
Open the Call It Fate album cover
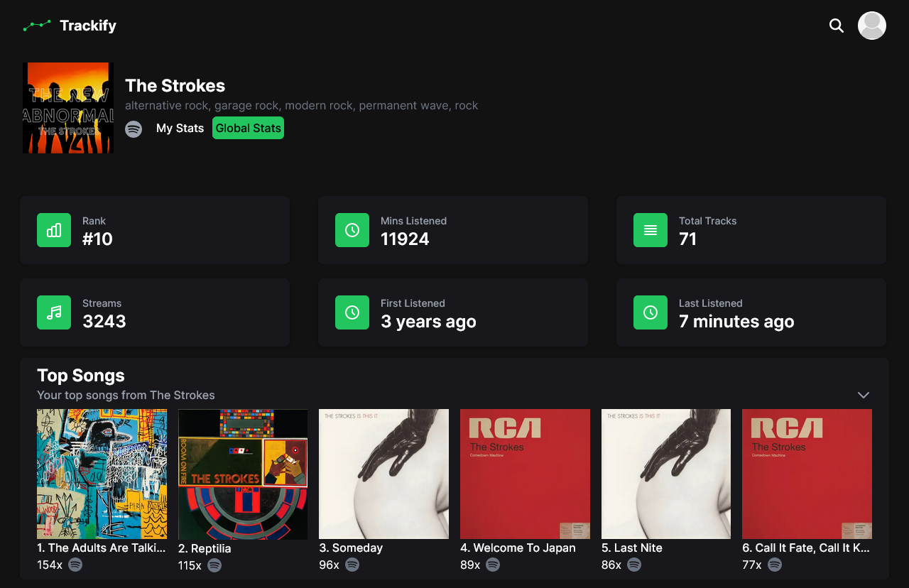[x=807, y=474]
